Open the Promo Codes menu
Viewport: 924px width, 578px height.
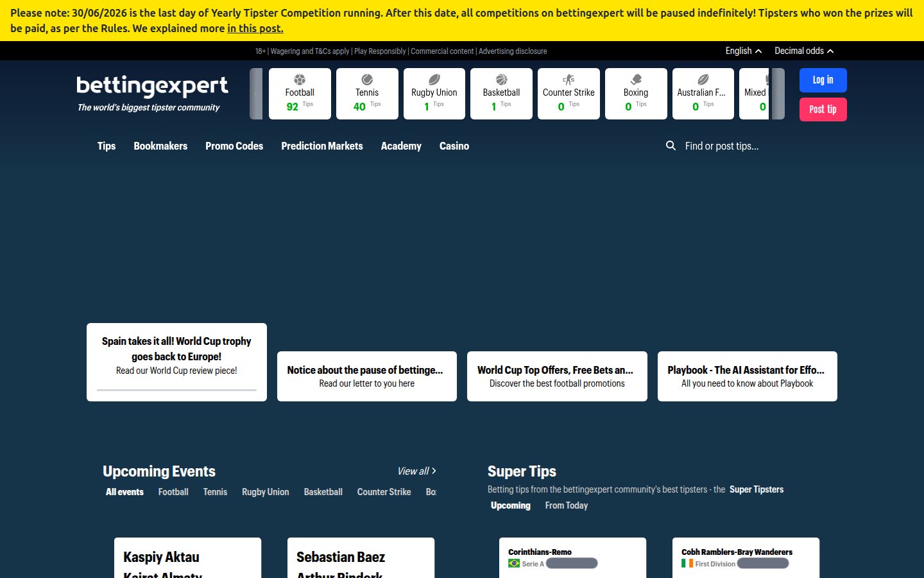234,146
